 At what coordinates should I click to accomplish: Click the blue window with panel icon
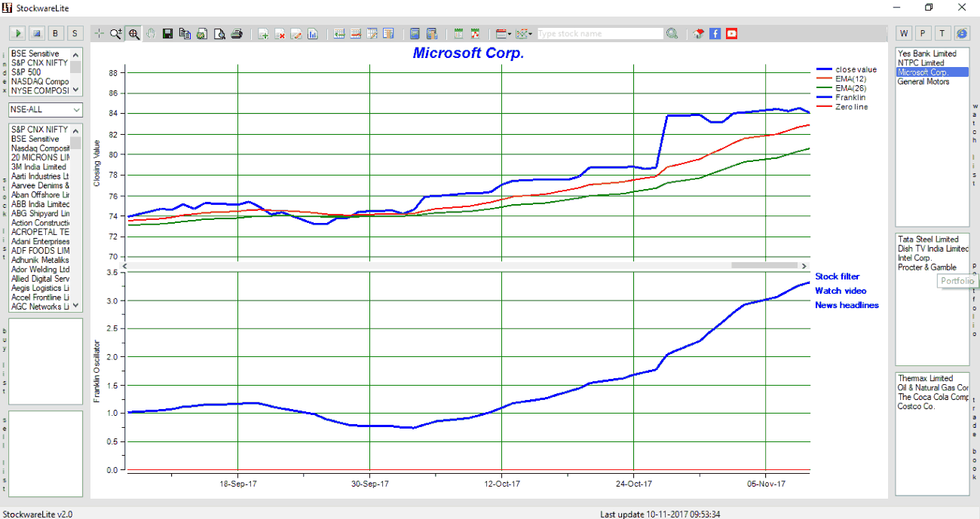(x=432, y=33)
